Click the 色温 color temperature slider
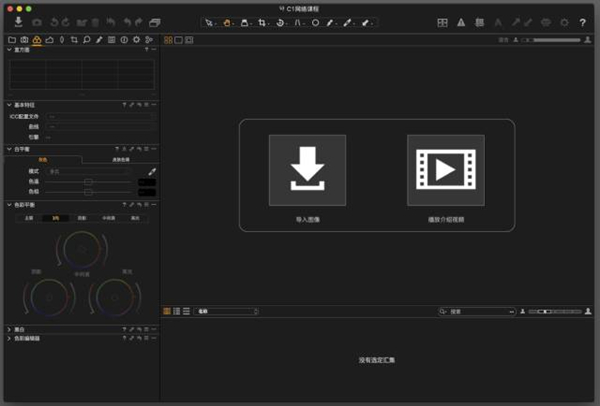 88,181
